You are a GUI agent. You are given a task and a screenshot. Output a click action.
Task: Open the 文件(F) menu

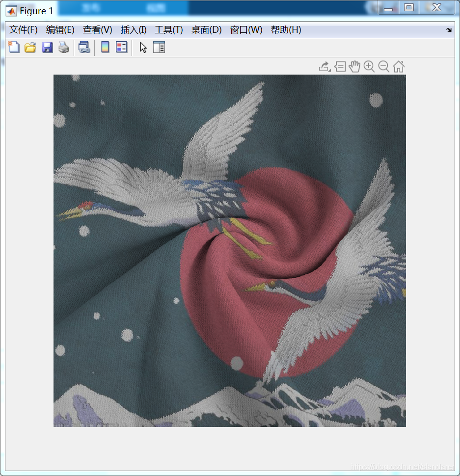pyautogui.click(x=24, y=30)
